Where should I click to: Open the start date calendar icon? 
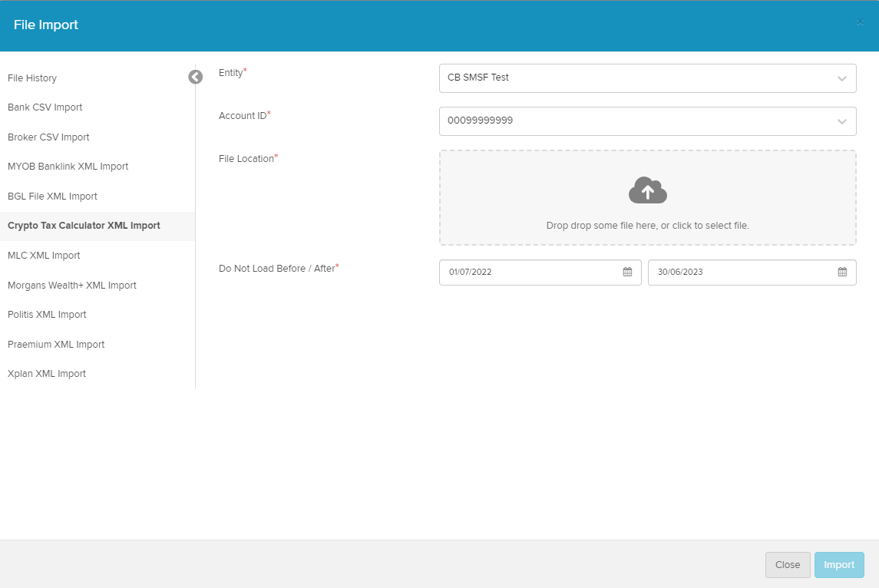point(627,272)
